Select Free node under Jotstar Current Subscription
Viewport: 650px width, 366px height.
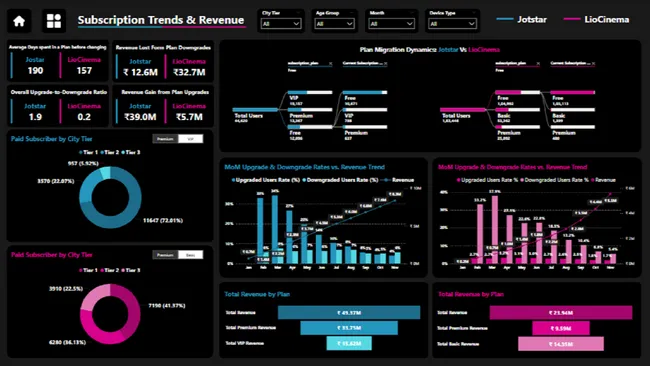365,92
